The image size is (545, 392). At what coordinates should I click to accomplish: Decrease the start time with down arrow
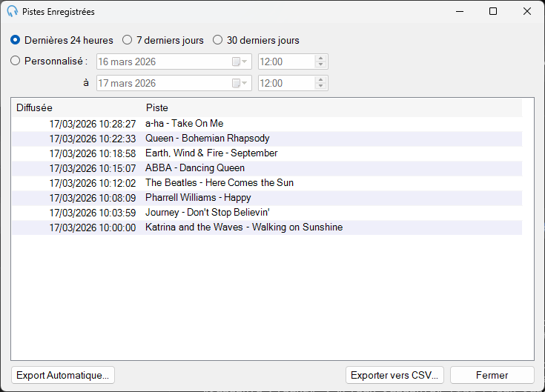321,65
